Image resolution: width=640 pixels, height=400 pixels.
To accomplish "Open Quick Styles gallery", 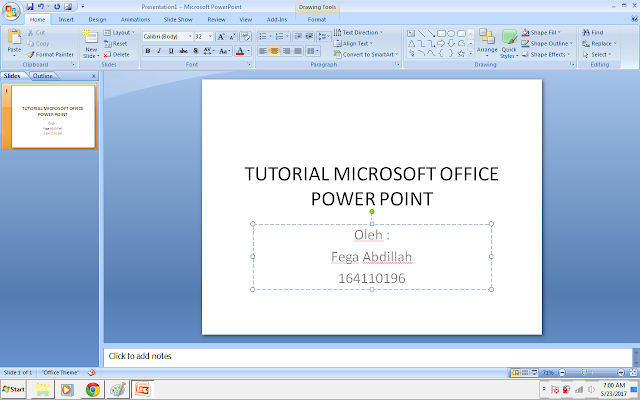I will (x=509, y=44).
